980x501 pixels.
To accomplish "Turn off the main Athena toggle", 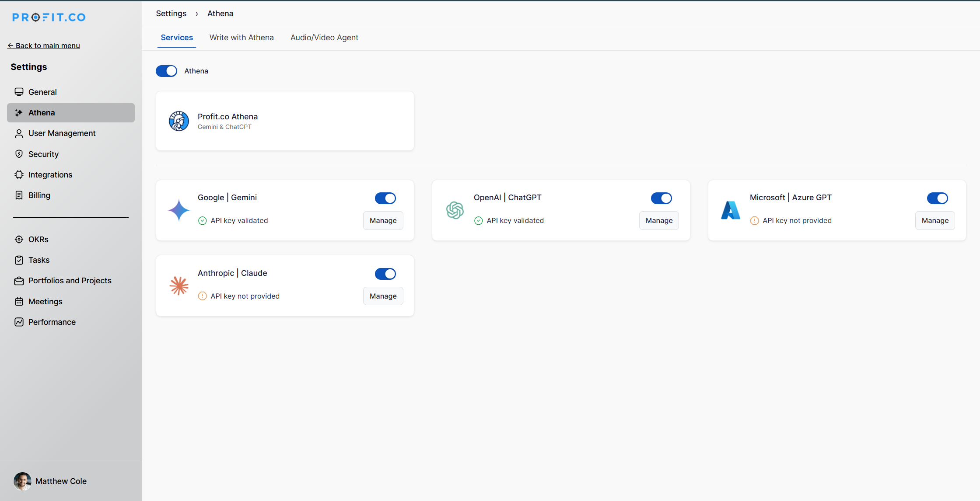I will pos(167,71).
